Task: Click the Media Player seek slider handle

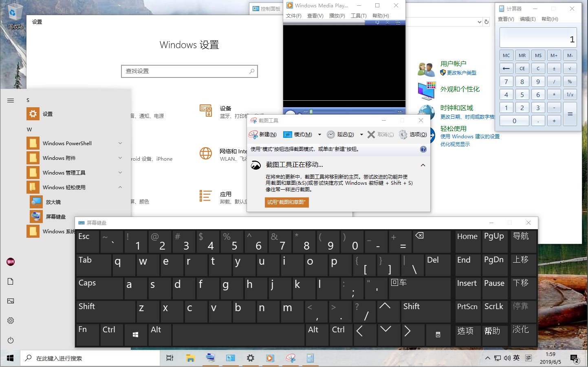Action: [x=311, y=111]
